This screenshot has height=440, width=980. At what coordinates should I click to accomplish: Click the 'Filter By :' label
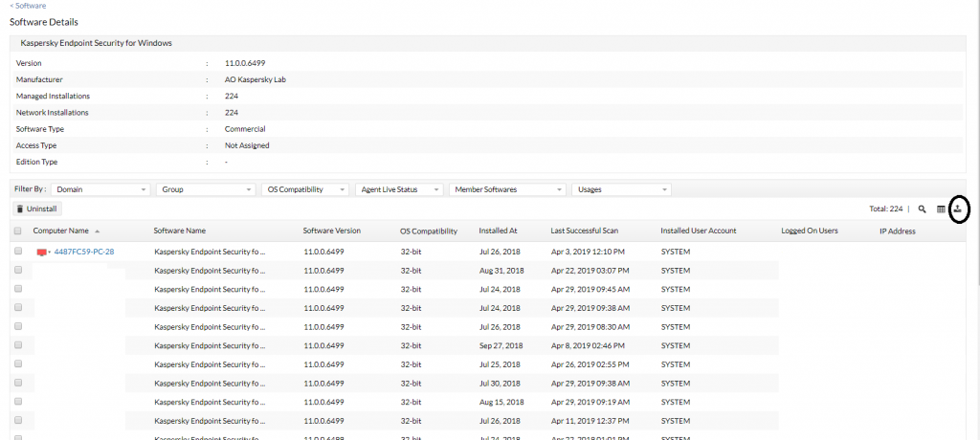30,188
